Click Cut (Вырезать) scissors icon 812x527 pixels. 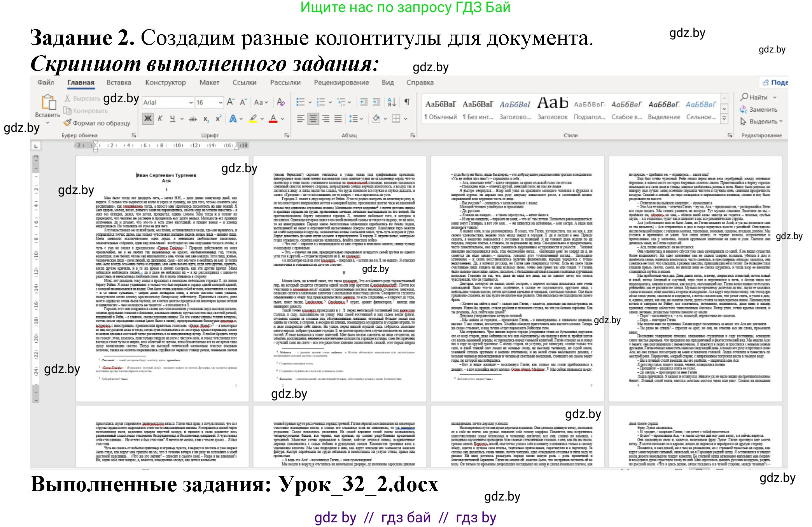tap(67, 98)
